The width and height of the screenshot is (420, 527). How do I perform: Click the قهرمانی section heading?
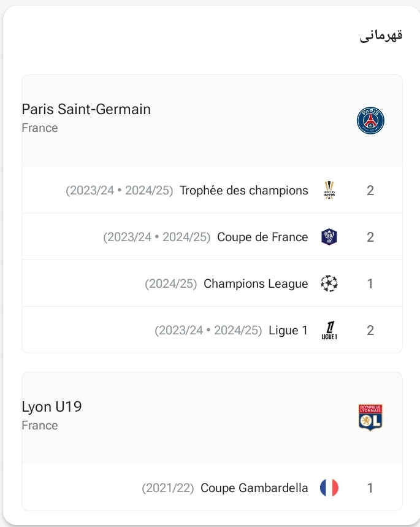pyautogui.click(x=381, y=36)
